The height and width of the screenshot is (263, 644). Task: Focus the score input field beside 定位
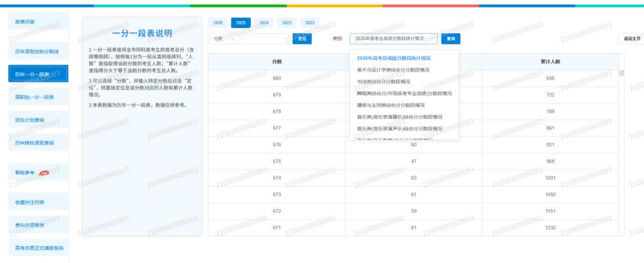tap(266, 39)
